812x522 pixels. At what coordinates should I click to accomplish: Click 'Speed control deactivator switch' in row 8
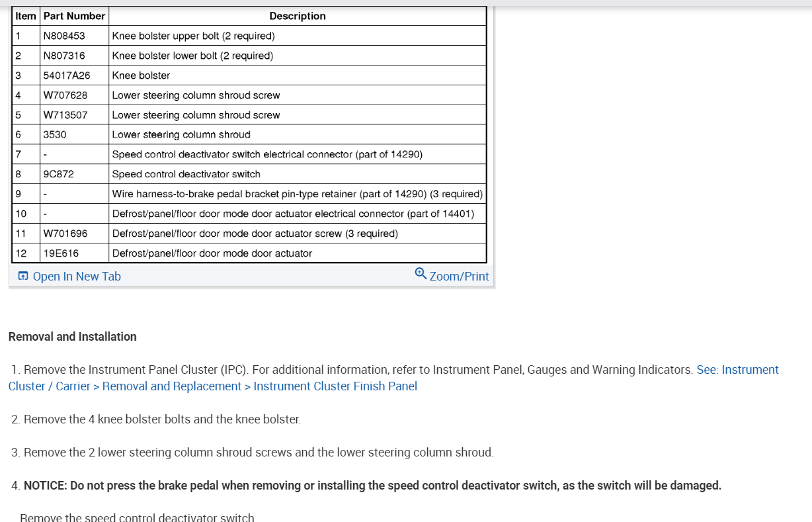click(186, 174)
